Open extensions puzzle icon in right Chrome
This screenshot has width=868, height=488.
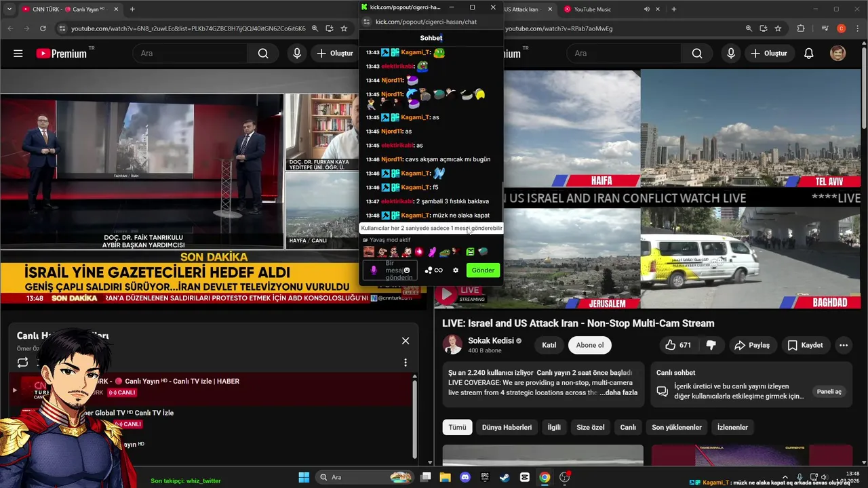(801, 28)
